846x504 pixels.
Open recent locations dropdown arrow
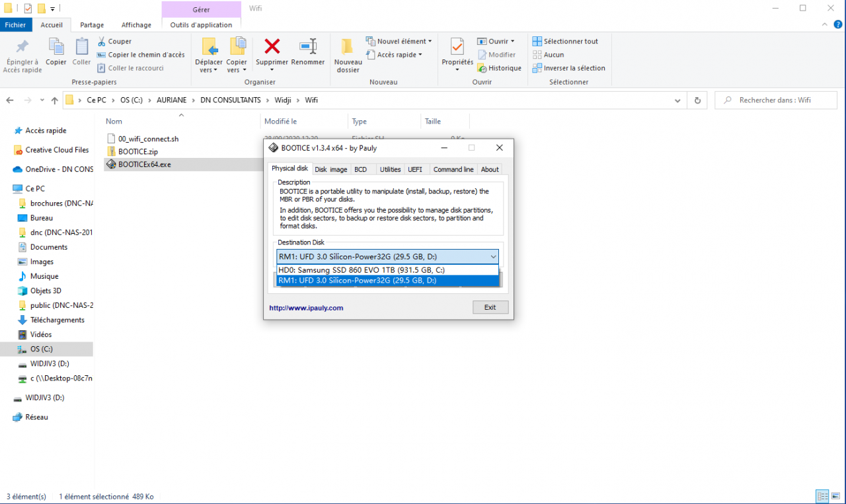43,101
